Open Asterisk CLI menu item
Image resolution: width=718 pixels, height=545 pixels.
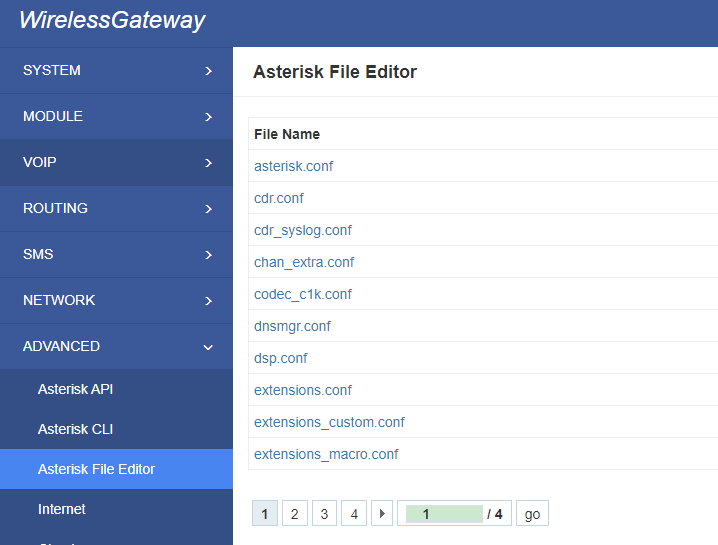tap(76, 429)
